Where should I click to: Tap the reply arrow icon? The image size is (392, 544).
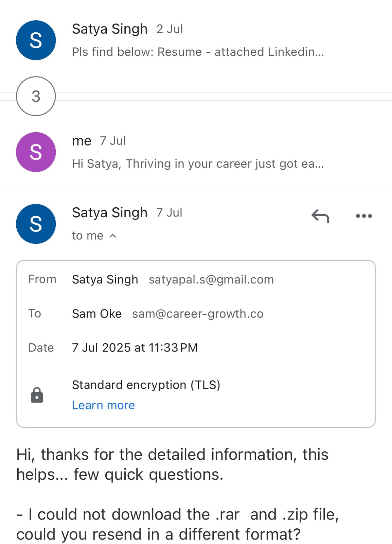pyautogui.click(x=320, y=216)
